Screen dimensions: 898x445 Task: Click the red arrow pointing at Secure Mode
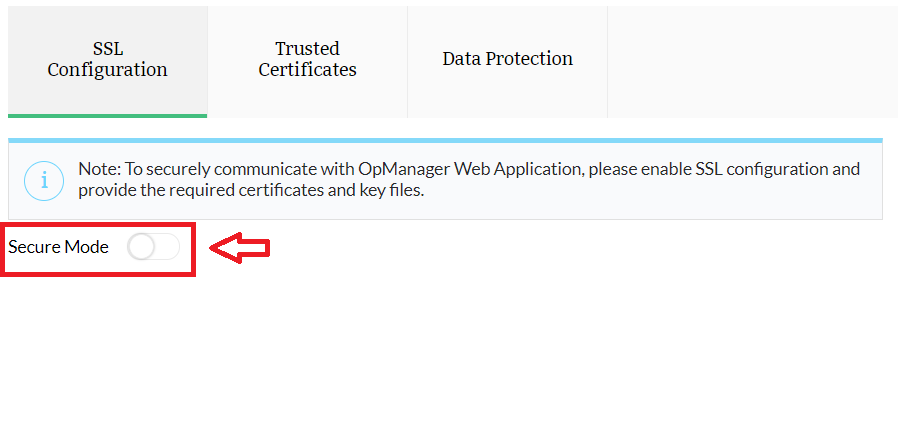pos(245,248)
